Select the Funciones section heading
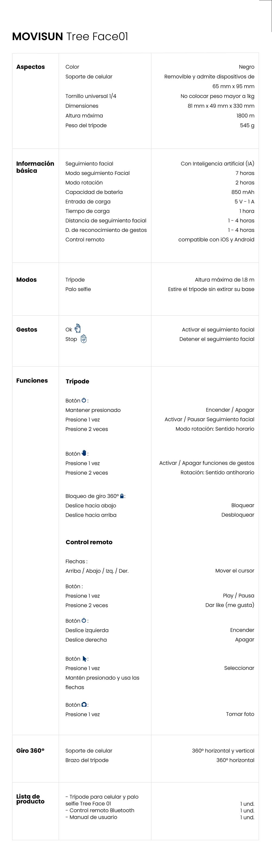The width and height of the screenshot is (272, 868). click(x=32, y=380)
